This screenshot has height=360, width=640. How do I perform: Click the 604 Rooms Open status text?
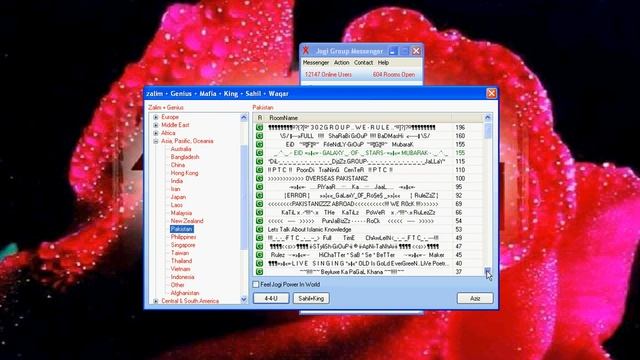pyautogui.click(x=394, y=75)
